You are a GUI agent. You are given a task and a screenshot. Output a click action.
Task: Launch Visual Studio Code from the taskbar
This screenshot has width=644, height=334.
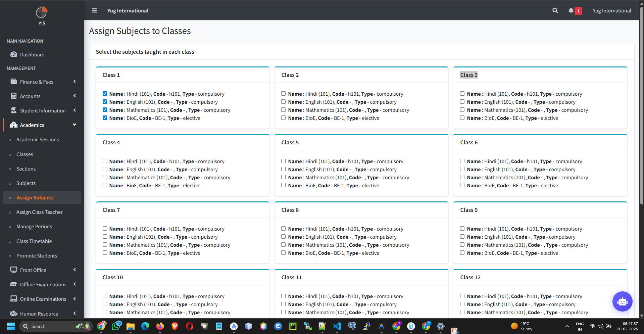click(x=337, y=326)
